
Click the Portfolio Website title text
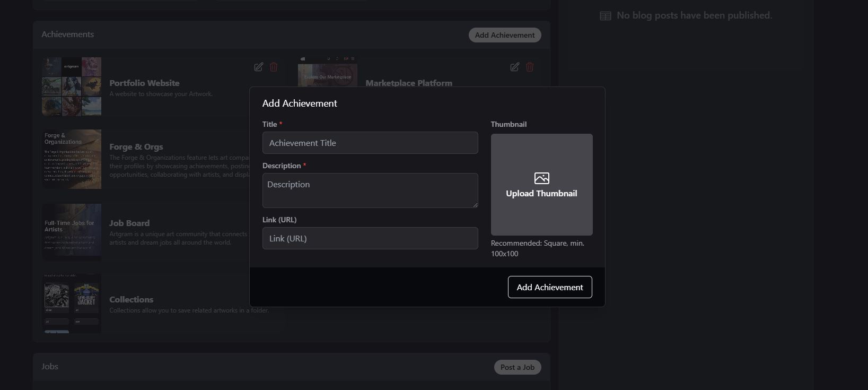144,83
